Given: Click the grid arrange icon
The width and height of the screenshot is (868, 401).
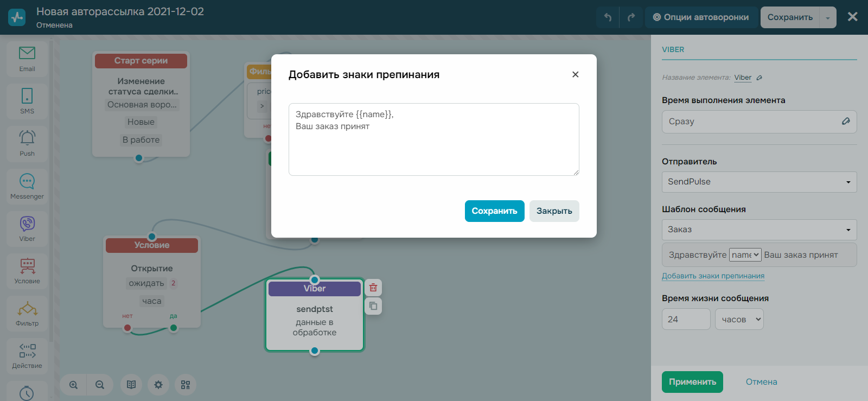Looking at the screenshot, I should click(186, 385).
